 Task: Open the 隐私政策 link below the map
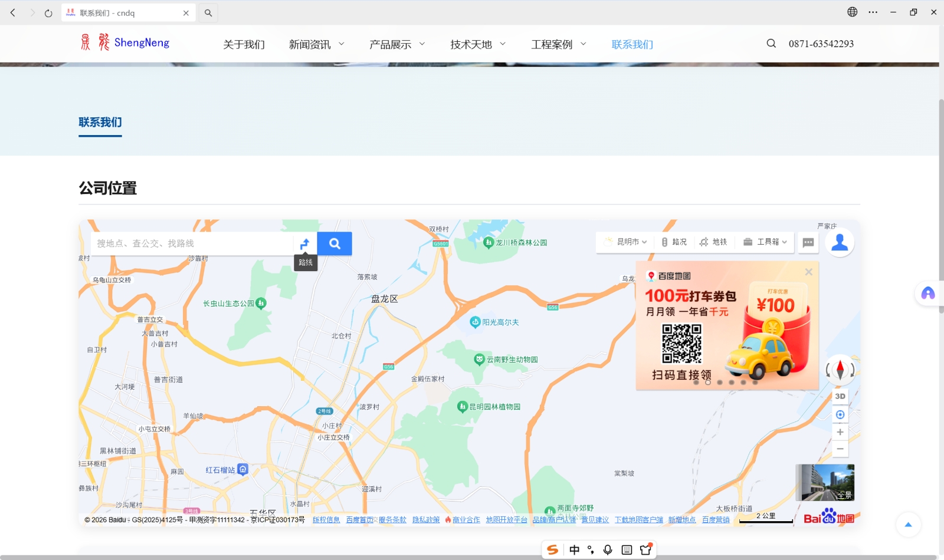coord(426,519)
